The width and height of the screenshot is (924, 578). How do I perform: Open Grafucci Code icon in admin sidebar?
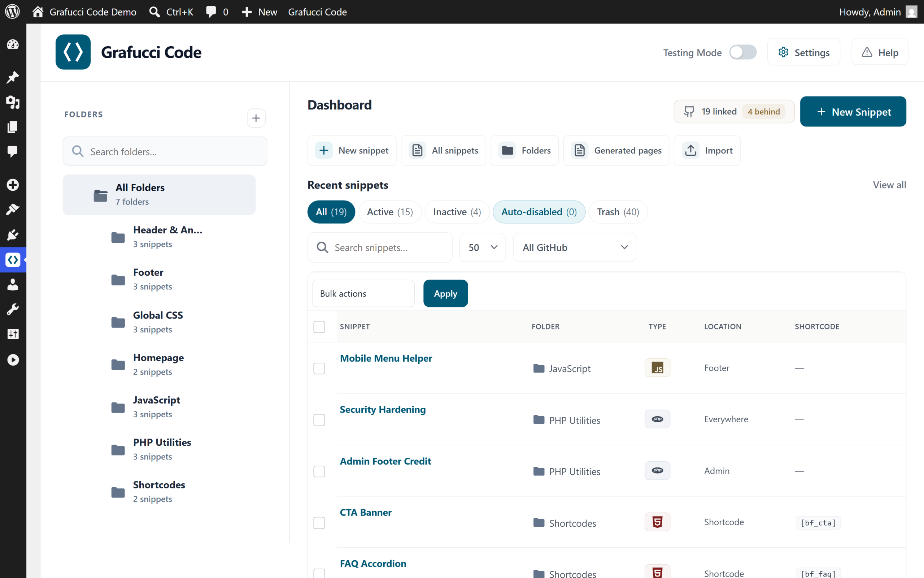(x=13, y=260)
